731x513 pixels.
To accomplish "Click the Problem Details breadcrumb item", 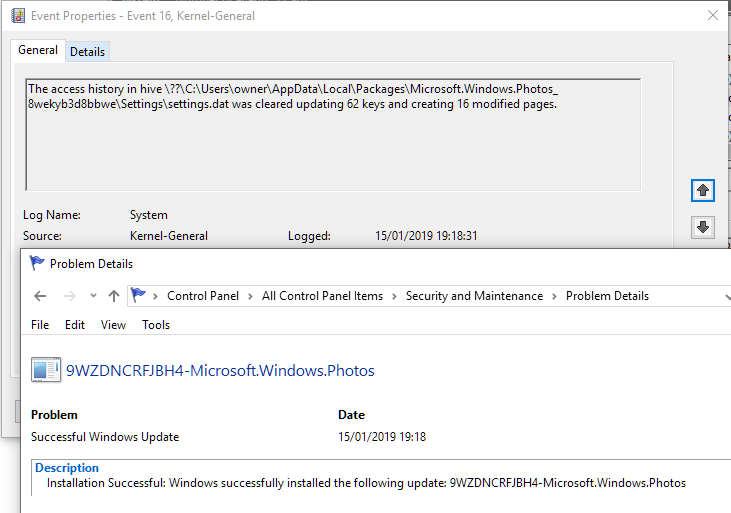I will [607, 296].
